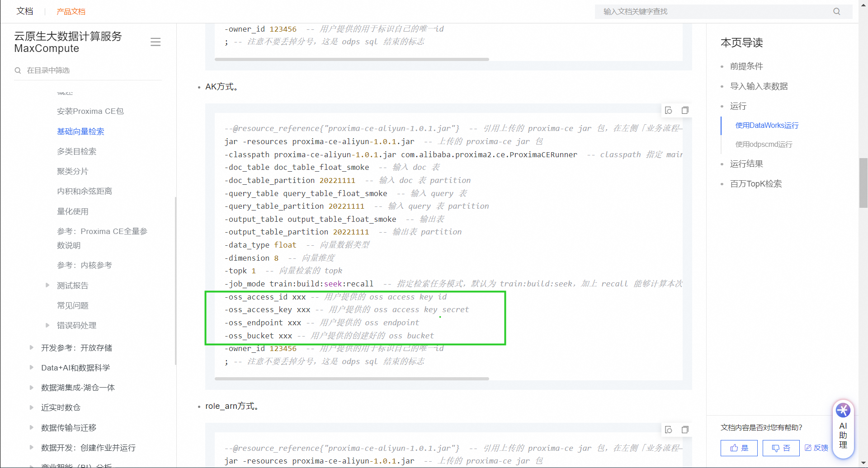Click the page vertical scrollbar thumb
Image resolution: width=868 pixels, height=468 pixels.
pos(863,183)
